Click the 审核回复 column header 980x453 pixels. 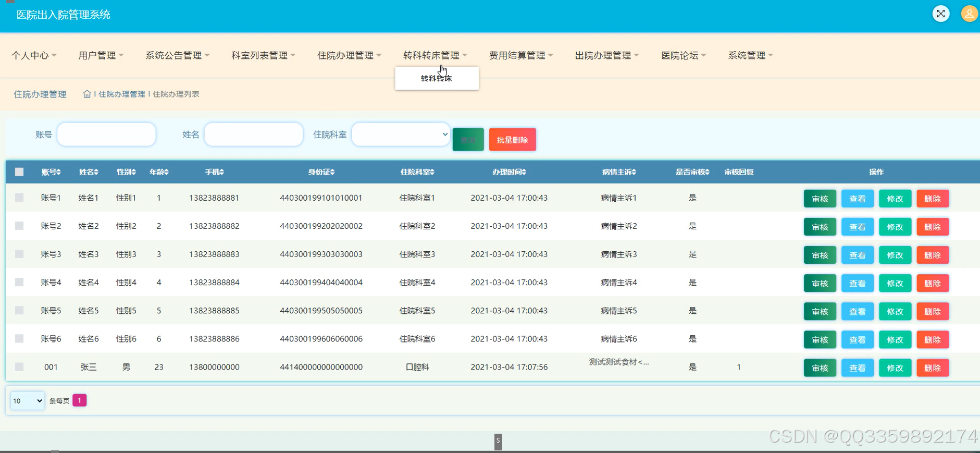point(739,172)
